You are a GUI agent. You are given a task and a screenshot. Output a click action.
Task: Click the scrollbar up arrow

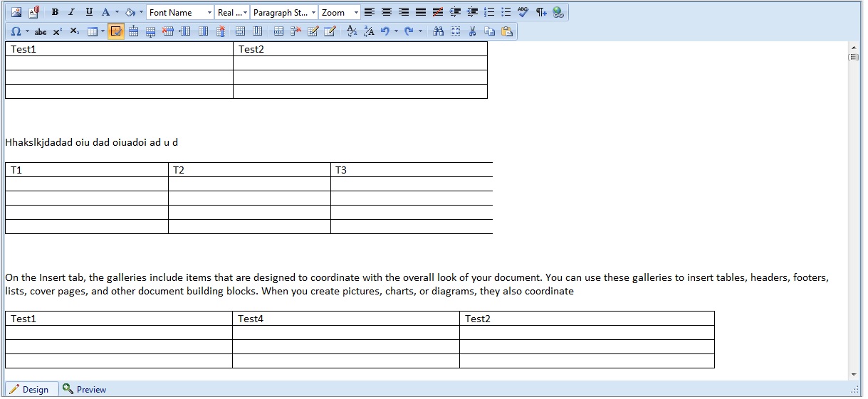coord(854,47)
